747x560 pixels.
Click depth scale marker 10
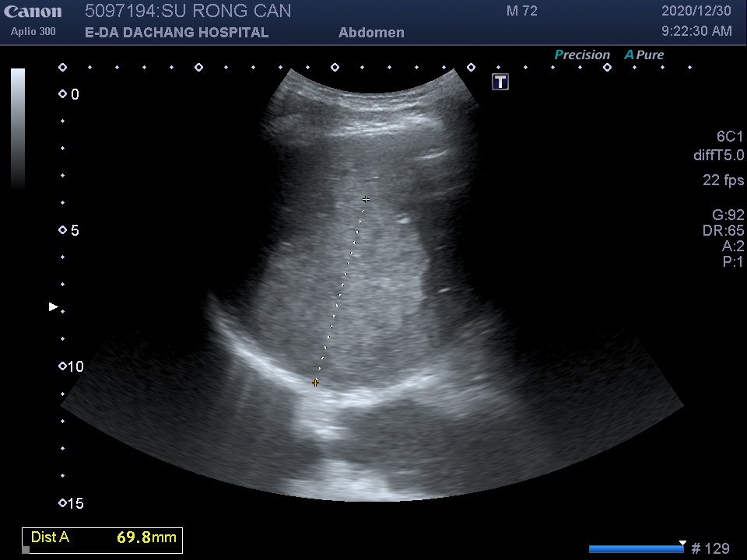click(x=71, y=366)
